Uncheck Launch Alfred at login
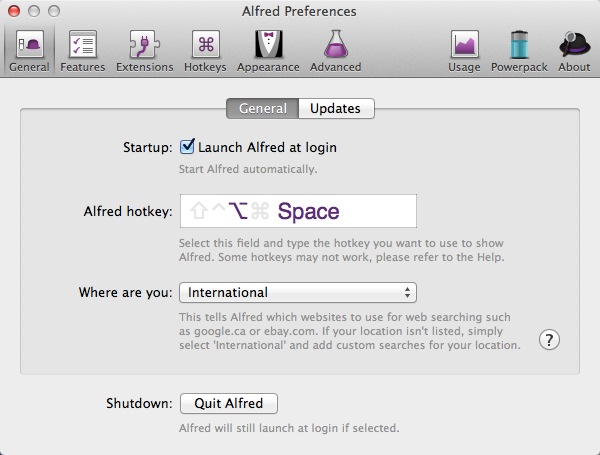This screenshot has width=600, height=455. tap(187, 147)
